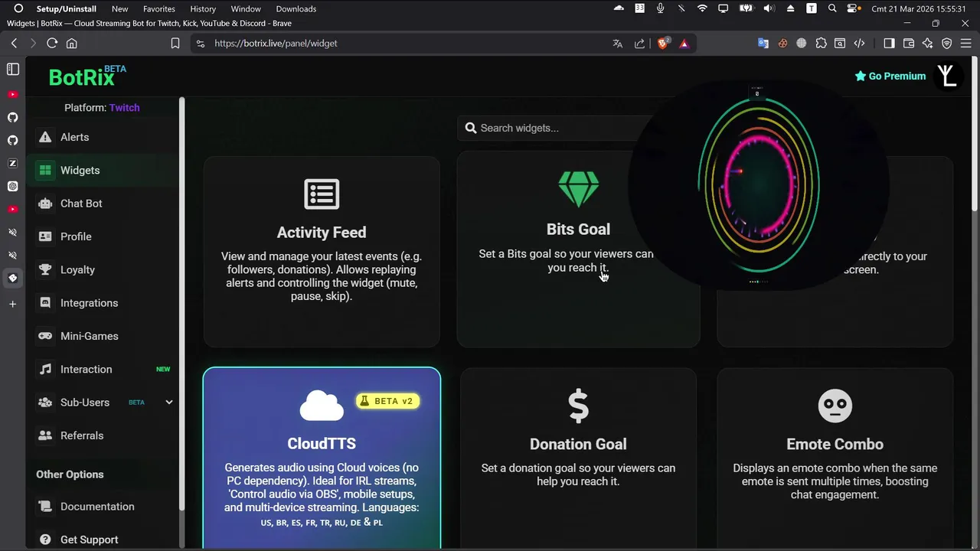Click the Activity Feed list icon
This screenshot has width=980, height=551.
(x=322, y=194)
